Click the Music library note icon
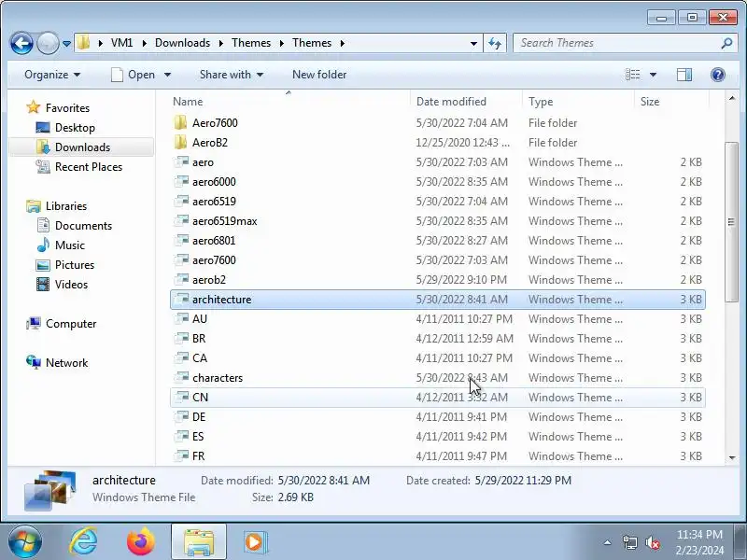Viewport: 747px width, 560px height. click(43, 245)
